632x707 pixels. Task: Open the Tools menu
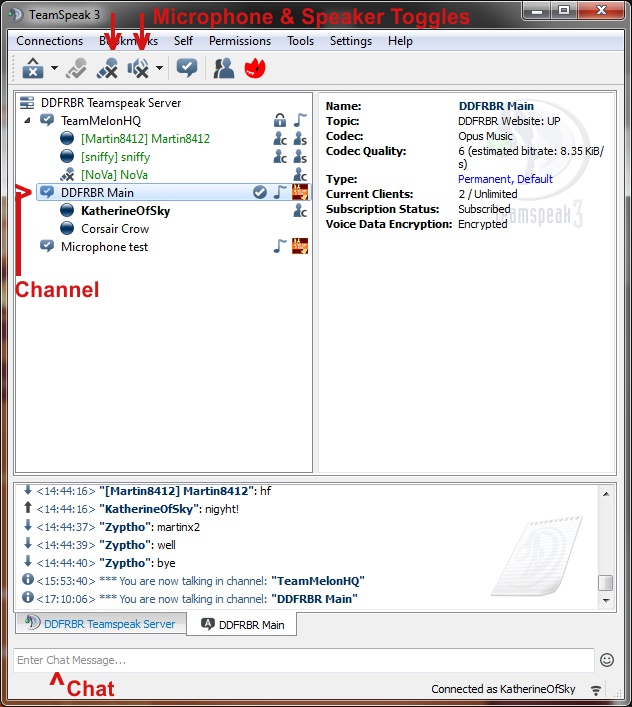301,41
